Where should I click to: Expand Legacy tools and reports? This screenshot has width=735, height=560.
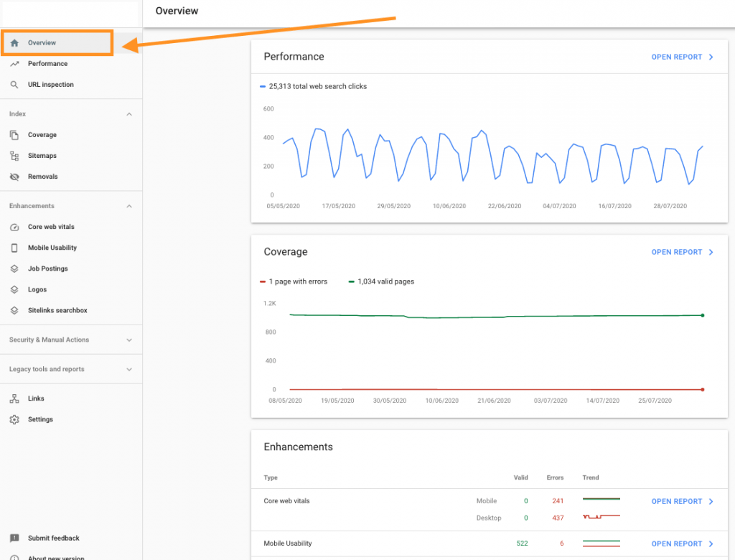(129, 369)
